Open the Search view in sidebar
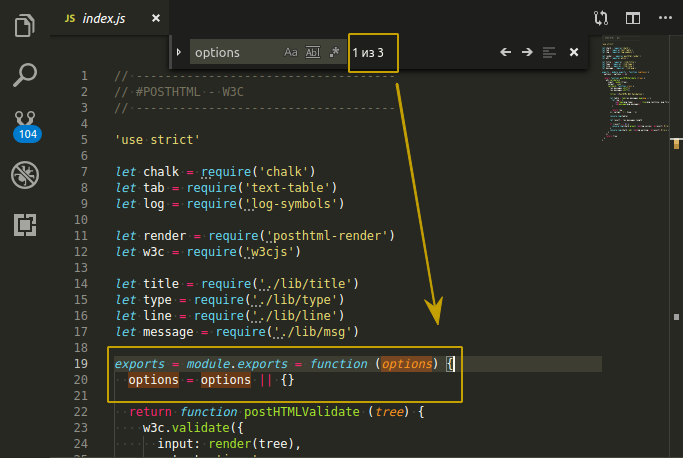 (x=25, y=75)
